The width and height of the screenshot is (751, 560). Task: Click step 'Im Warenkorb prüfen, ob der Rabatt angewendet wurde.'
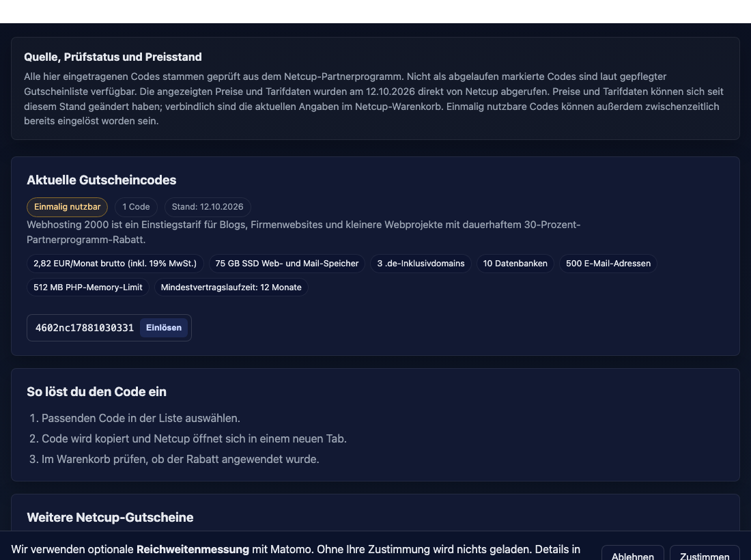180,460
